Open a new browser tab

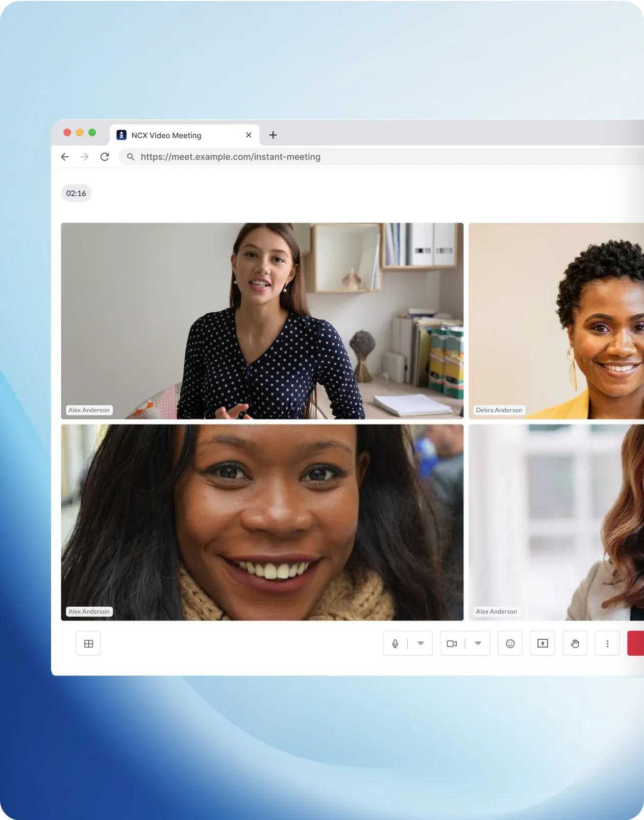[273, 135]
